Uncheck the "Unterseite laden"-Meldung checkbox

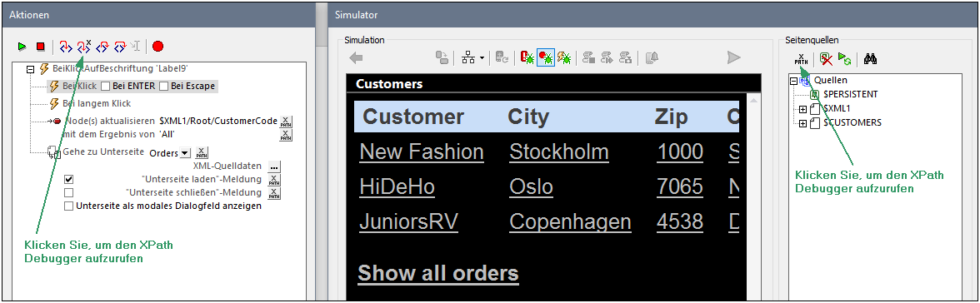(68, 179)
